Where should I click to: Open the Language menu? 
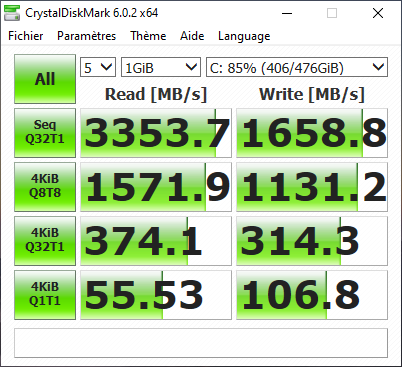(x=244, y=36)
